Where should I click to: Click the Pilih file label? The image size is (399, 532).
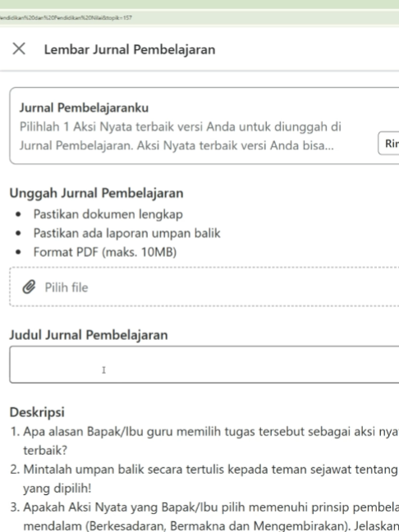coord(66,287)
